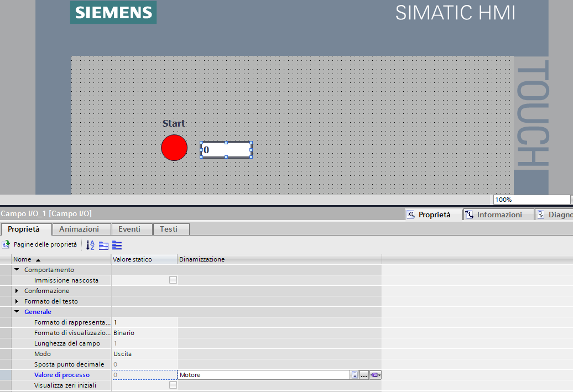Select the Immissione nascosta property name
Viewport: 573px width, 392px height.
[x=66, y=280]
